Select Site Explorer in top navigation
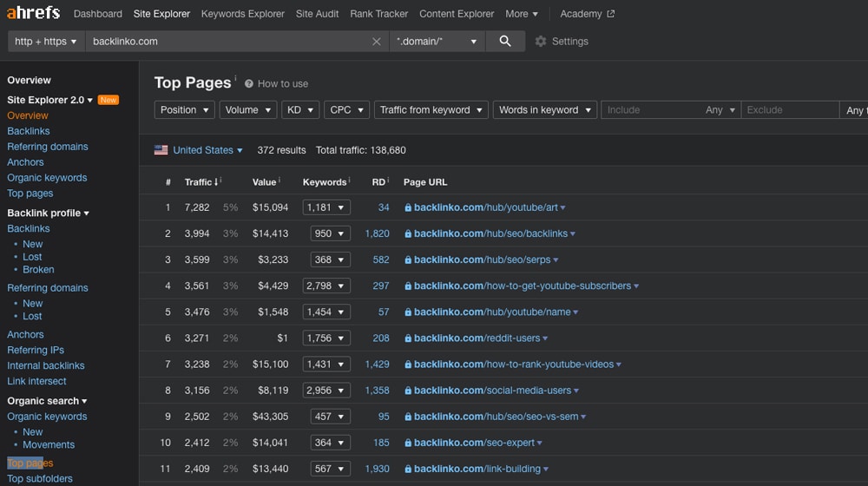The height and width of the screenshot is (486, 868). 161,14
